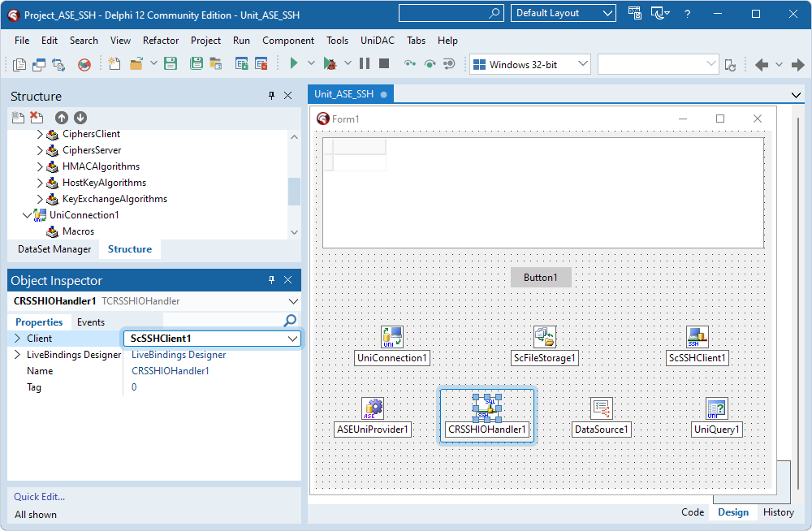Pin the Structure panel
Image resolution: width=812 pixels, height=531 pixels.
coord(271,96)
